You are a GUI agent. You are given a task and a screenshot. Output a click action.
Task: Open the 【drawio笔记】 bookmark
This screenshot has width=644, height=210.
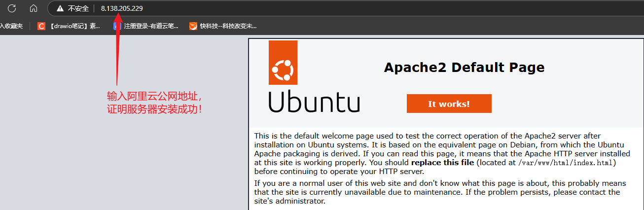click(x=69, y=26)
